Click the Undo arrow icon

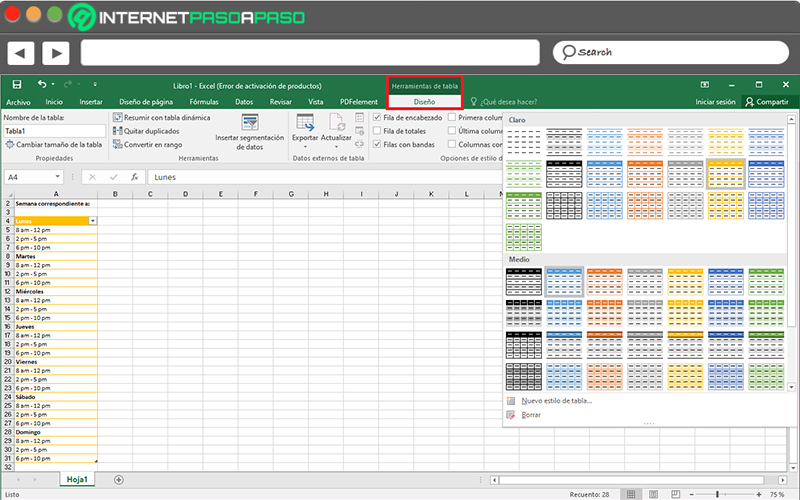(42, 84)
